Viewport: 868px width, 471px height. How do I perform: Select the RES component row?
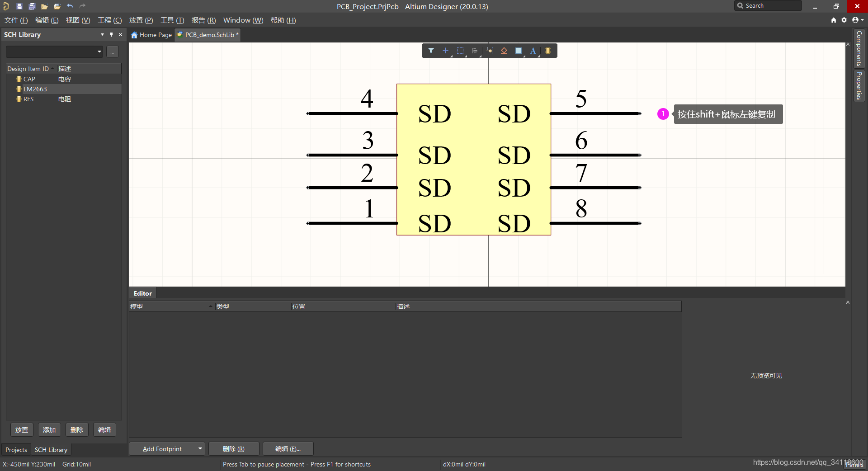(x=64, y=99)
